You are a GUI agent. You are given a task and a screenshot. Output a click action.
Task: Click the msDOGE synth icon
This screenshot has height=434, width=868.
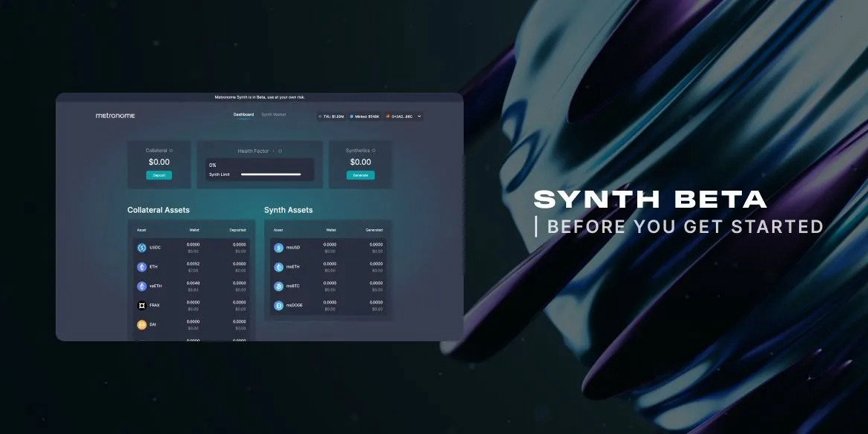[x=279, y=306]
